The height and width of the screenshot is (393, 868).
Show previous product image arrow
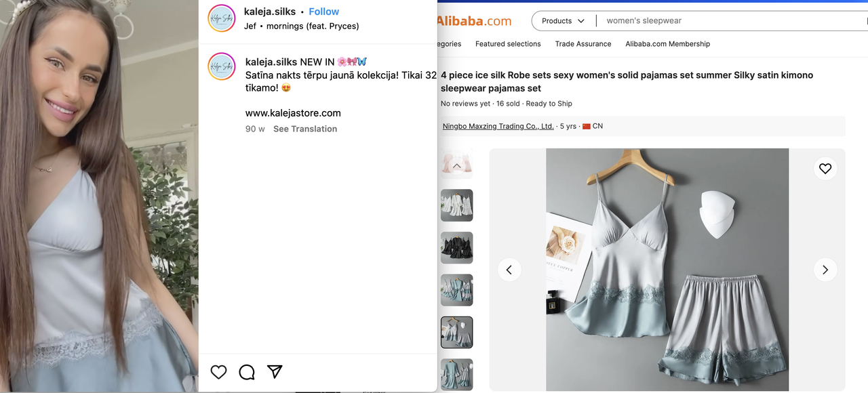(509, 270)
